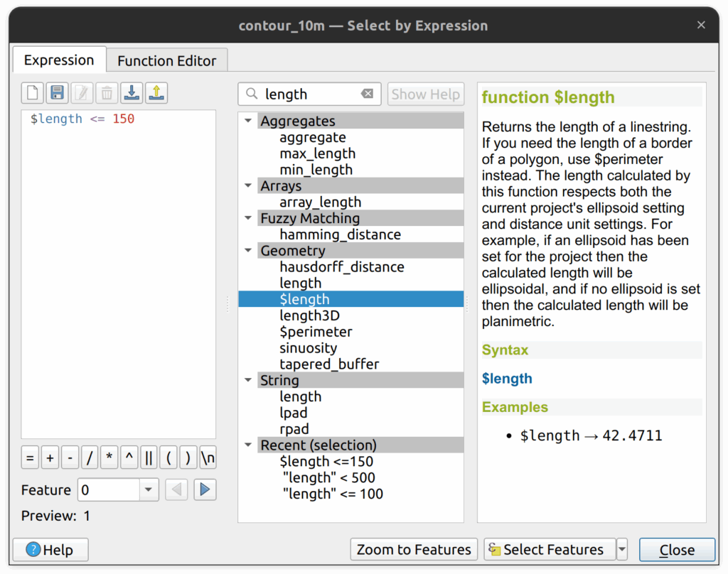Screen dimensions: 728x574
Task: Insert multiplication asterisk operator
Action: click(x=109, y=458)
